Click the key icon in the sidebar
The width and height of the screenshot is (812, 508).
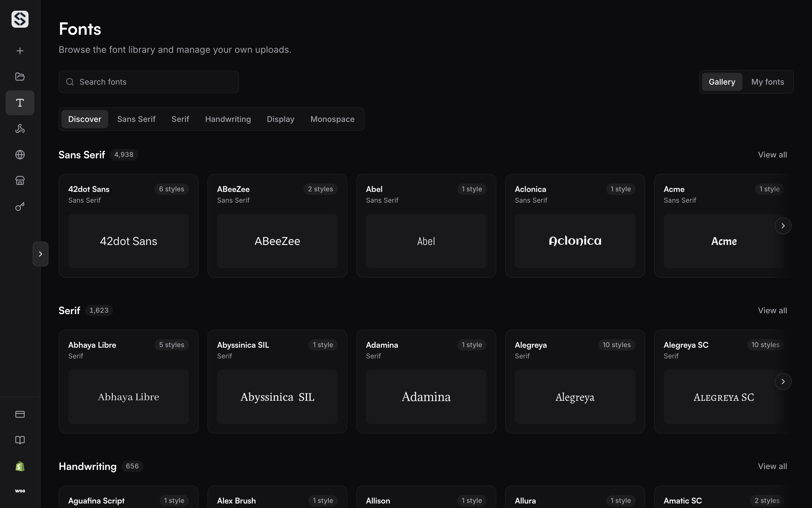click(x=20, y=206)
